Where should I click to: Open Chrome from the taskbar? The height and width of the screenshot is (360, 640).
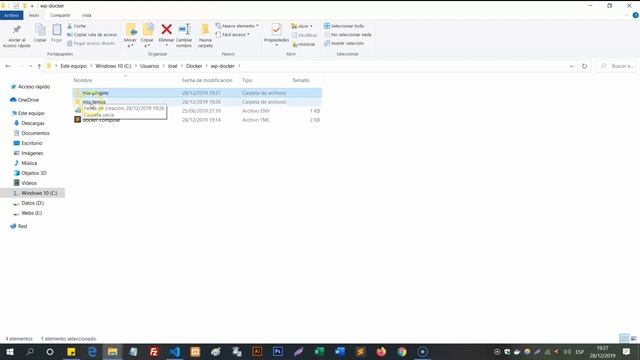tap(402, 351)
